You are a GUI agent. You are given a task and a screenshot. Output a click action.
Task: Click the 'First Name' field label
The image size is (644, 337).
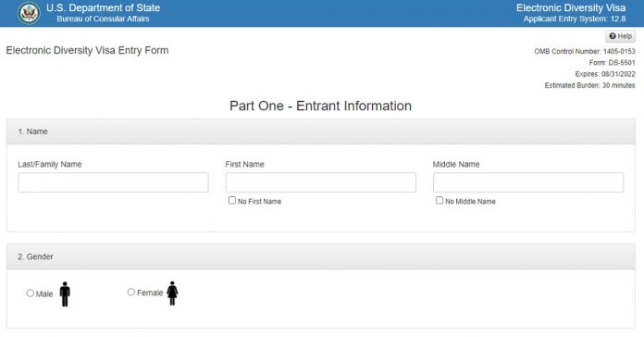click(x=245, y=165)
